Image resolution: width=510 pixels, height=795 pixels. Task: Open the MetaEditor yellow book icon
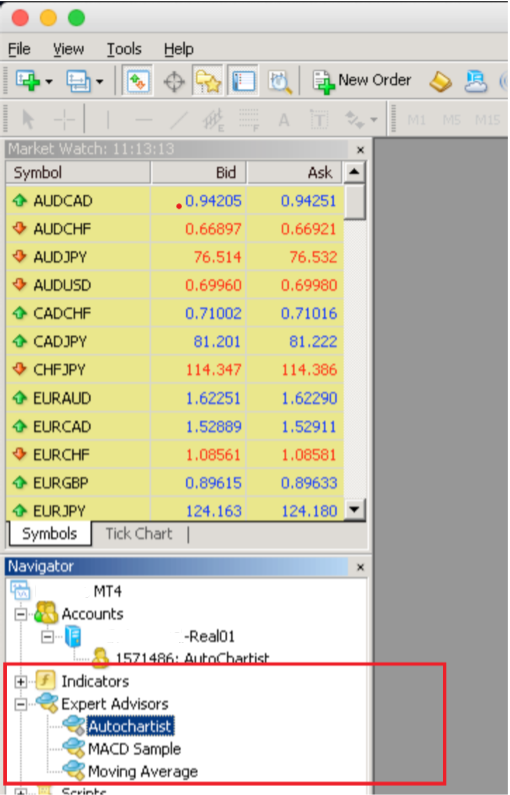click(x=440, y=81)
